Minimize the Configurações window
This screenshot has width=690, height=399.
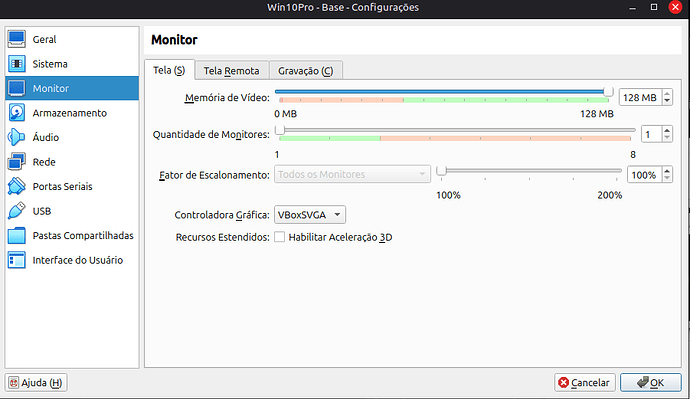click(x=632, y=7)
